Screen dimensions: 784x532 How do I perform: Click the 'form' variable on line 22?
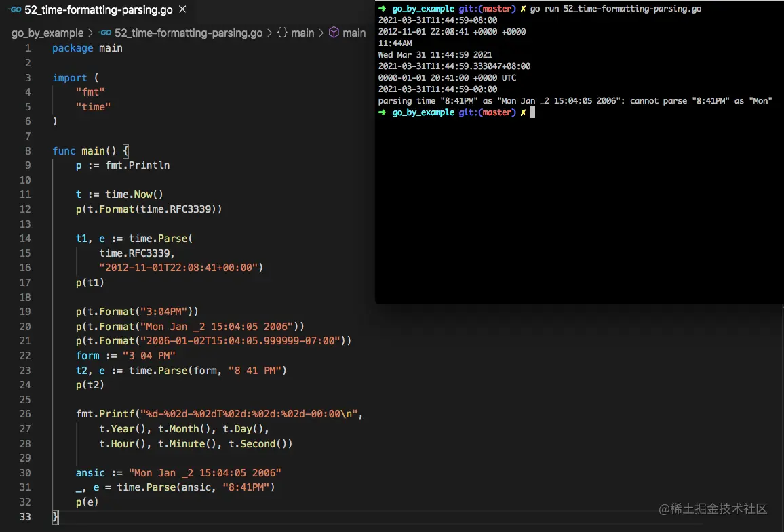87,356
